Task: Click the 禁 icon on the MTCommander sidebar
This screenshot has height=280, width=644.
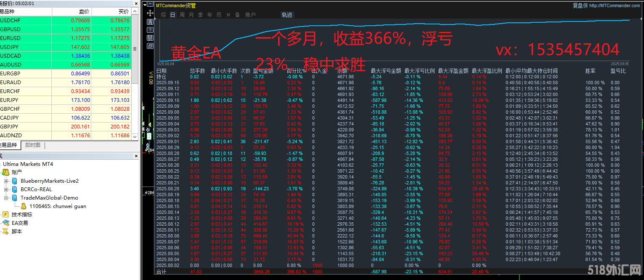Action: coord(150,38)
